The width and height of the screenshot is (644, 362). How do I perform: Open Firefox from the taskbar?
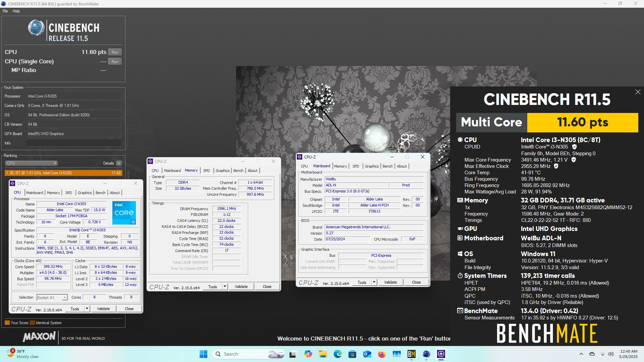(x=382, y=354)
